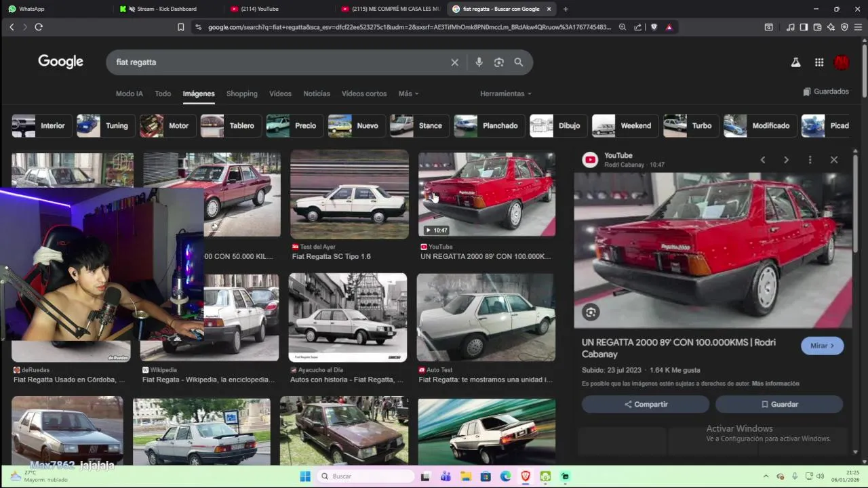Image resolution: width=868 pixels, height=488 pixels.
Task: Click the share page icon in address bar
Action: pyautogui.click(x=638, y=27)
